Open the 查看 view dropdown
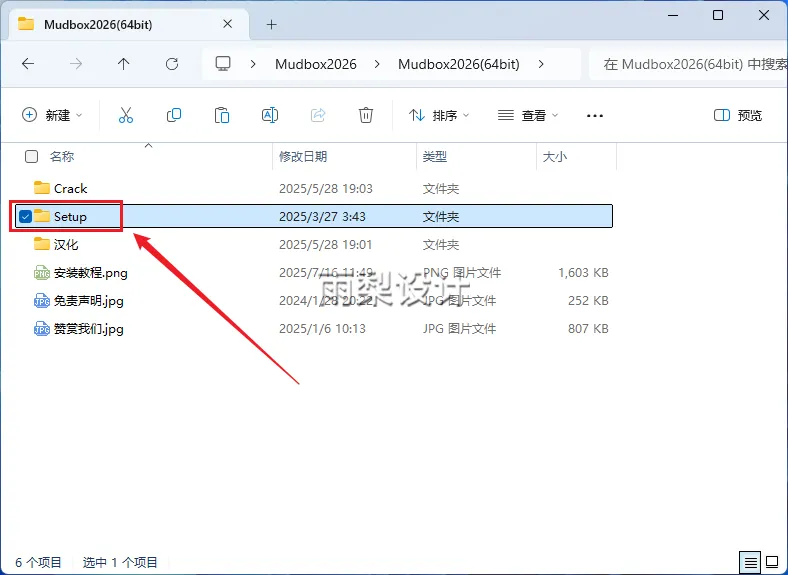The height and width of the screenshot is (575, 788). pyautogui.click(x=528, y=115)
